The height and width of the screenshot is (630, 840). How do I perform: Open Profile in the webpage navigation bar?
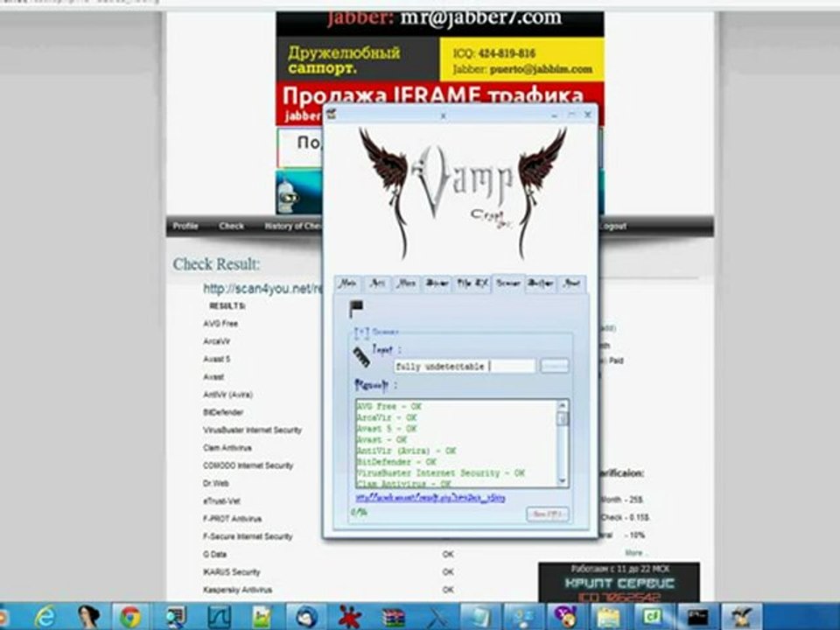click(185, 226)
